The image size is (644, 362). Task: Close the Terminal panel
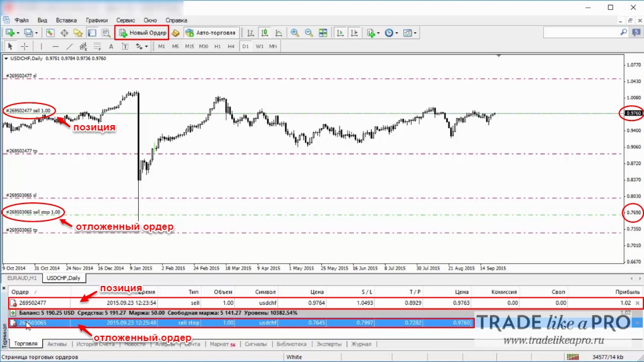[4, 288]
